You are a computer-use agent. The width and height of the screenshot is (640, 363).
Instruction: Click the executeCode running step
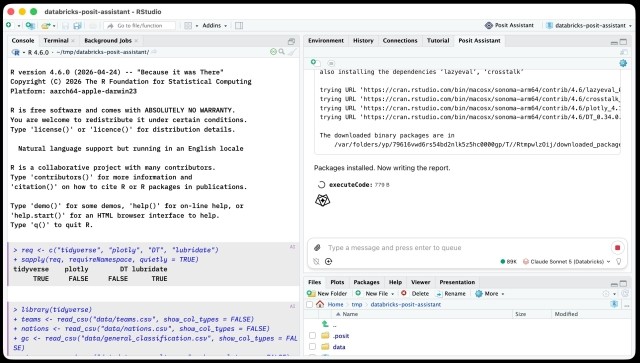tap(353, 185)
